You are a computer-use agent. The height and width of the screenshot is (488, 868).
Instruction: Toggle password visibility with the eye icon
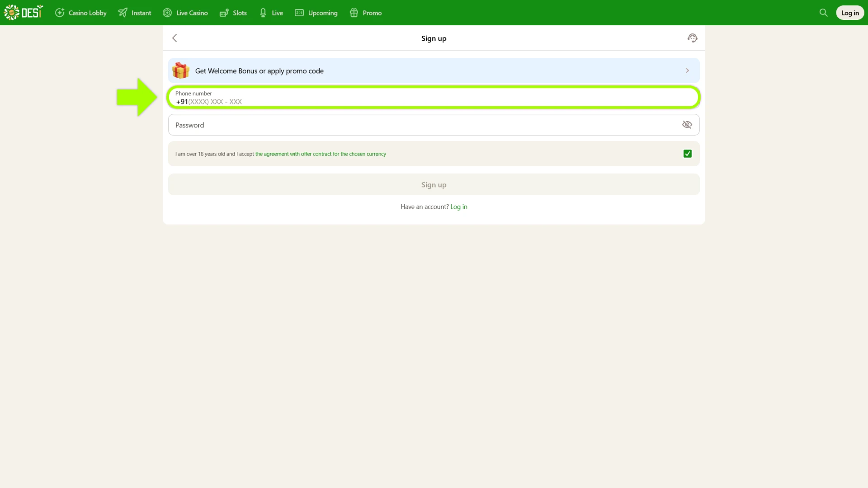click(x=687, y=125)
